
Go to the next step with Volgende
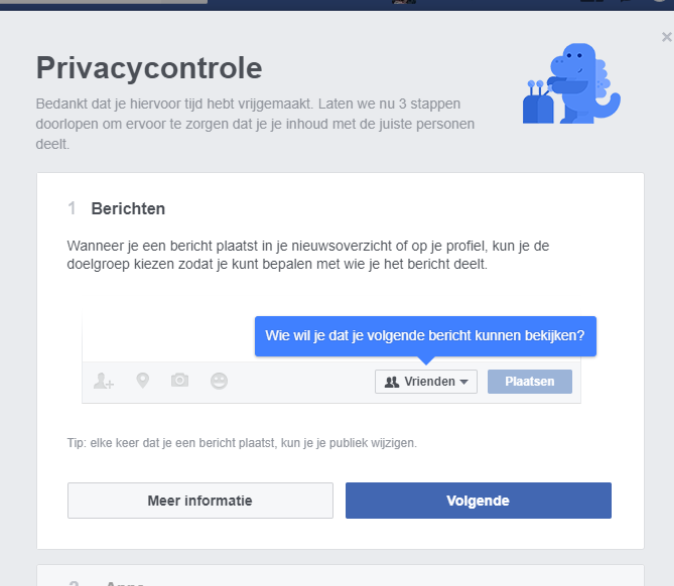click(x=478, y=501)
